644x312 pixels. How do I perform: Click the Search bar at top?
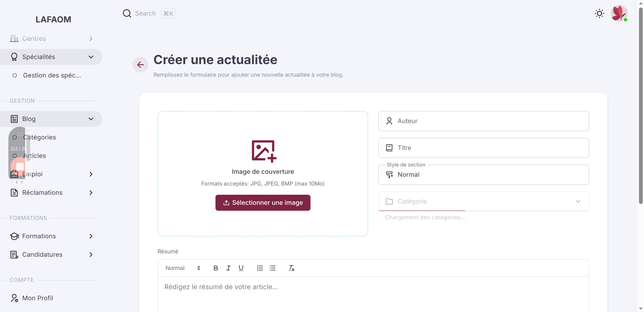pyautogui.click(x=149, y=13)
